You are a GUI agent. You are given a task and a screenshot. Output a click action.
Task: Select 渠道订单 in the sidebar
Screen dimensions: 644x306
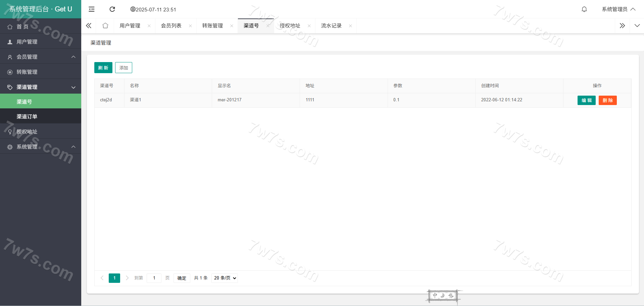27,116
